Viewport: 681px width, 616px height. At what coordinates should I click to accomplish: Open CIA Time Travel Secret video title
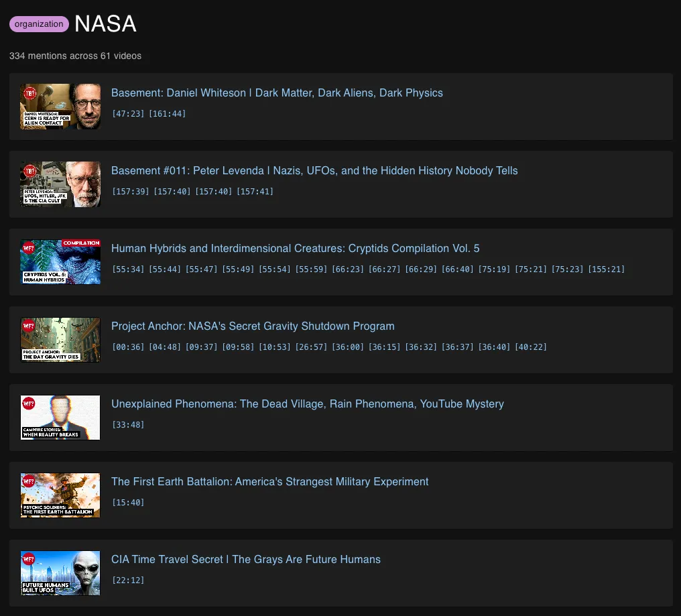coord(246,560)
